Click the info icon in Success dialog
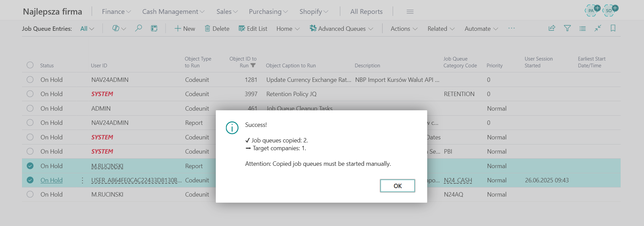Screen dimensions: 644x226 pyautogui.click(x=232, y=128)
